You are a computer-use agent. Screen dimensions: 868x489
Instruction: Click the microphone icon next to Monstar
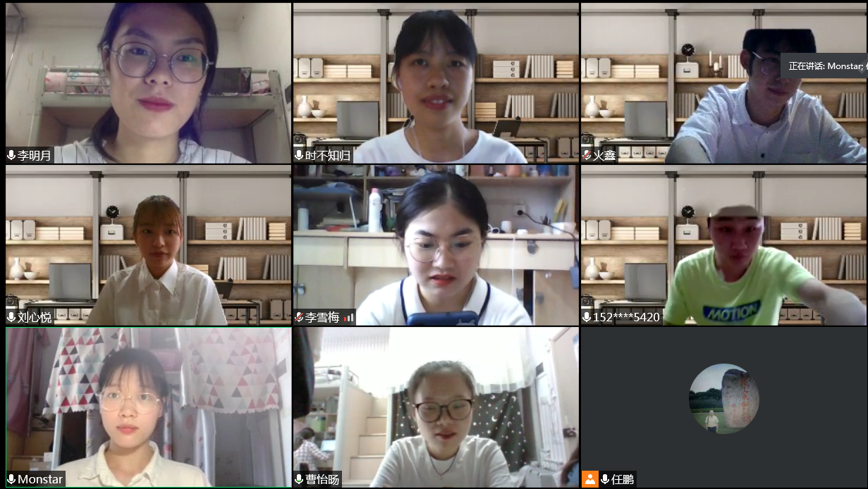tap(11, 480)
